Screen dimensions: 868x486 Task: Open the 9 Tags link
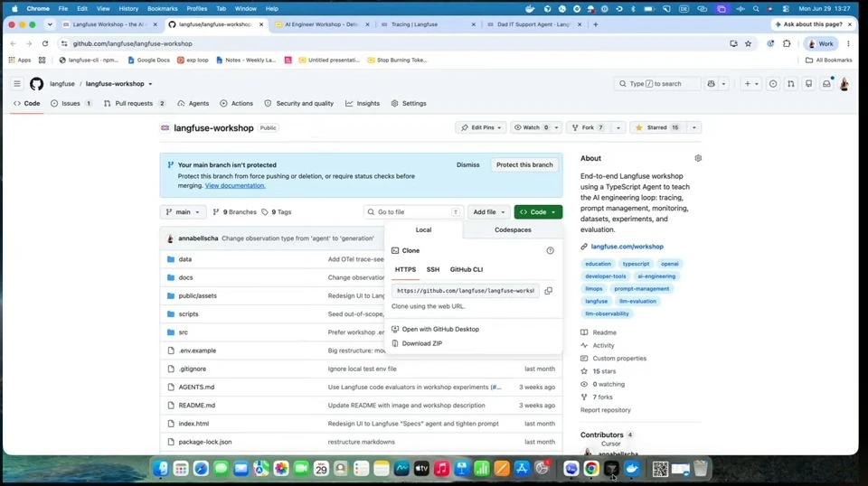click(x=277, y=212)
